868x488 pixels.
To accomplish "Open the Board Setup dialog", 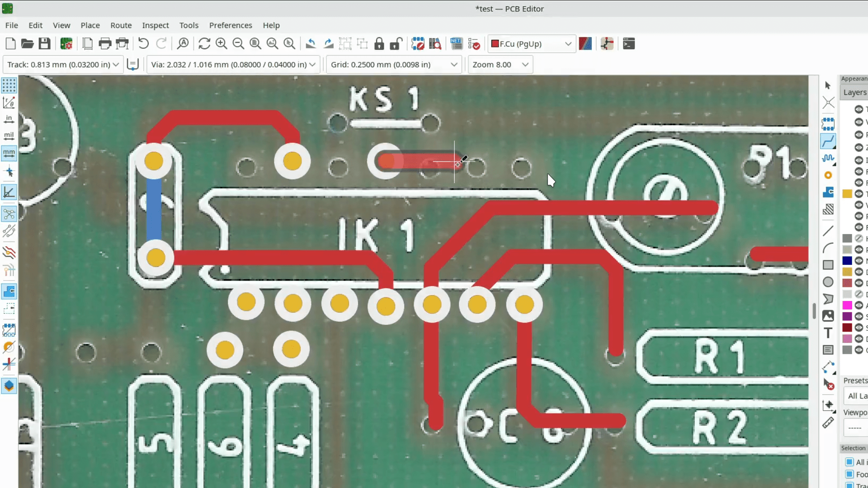I will [x=66, y=43].
